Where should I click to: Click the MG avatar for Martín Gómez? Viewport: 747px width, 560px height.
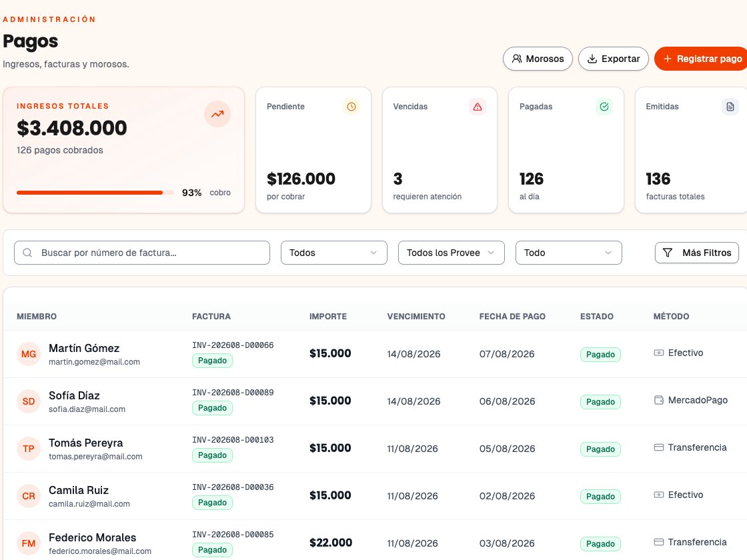point(29,354)
